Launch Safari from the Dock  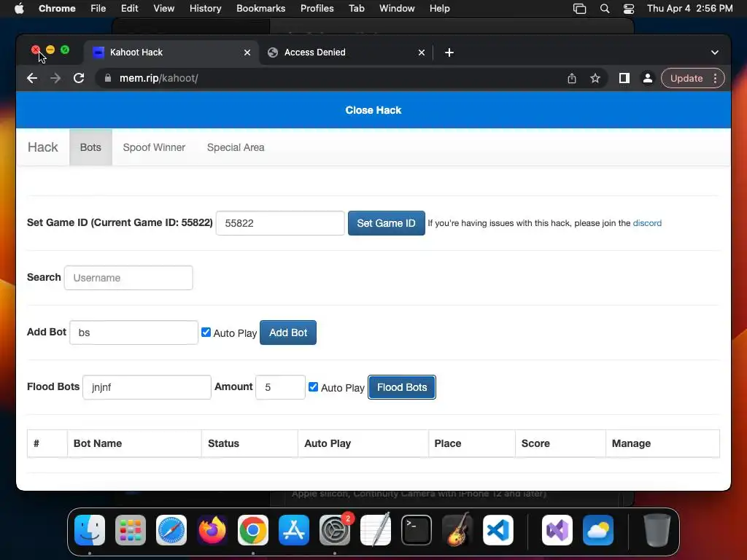click(171, 530)
